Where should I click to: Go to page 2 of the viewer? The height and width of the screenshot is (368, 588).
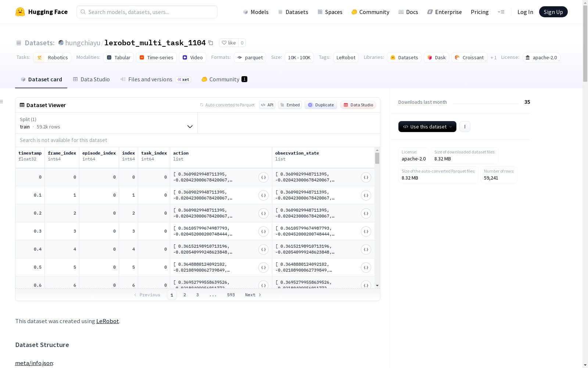[x=184, y=295]
